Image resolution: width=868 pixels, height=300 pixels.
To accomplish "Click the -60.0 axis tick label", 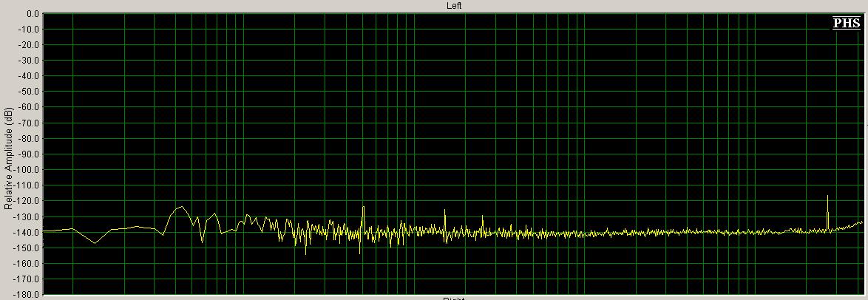I will (x=30, y=107).
